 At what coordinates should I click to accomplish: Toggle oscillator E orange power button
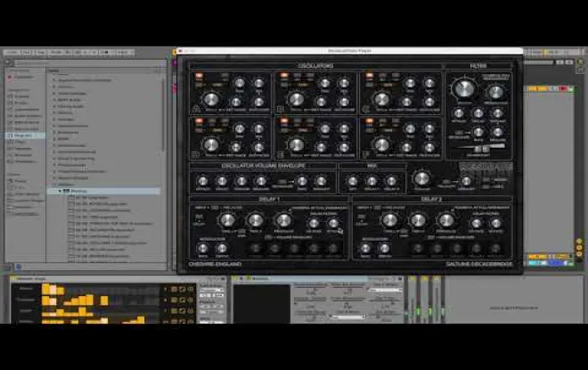284,121
